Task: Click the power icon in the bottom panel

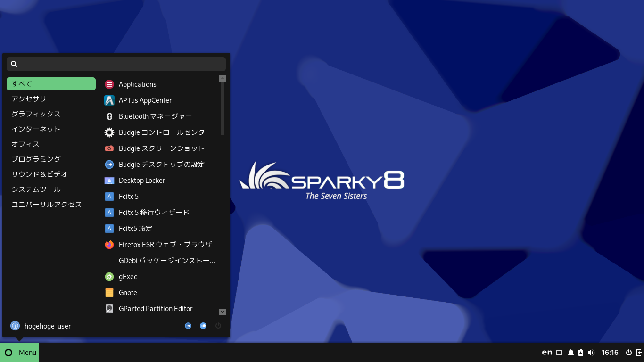Action: click(x=629, y=353)
